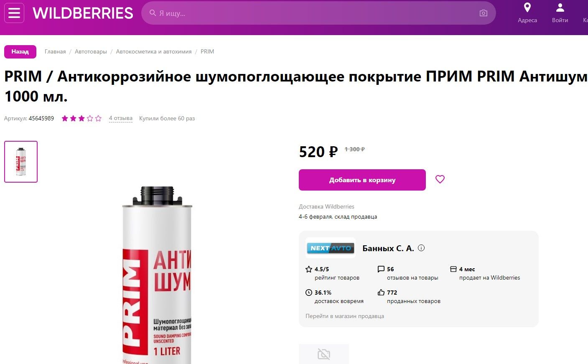Click Добавить в корзину button
588x364 pixels.
click(362, 180)
